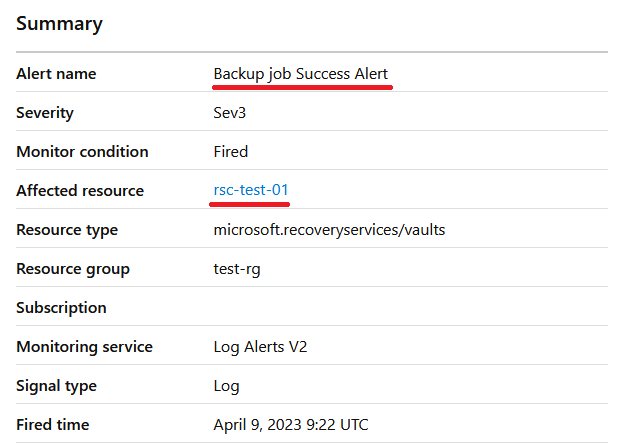The width and height of the screenshot is (621, 444).
Task: Select the Sev3 severity value
Action: coord(229,113)
